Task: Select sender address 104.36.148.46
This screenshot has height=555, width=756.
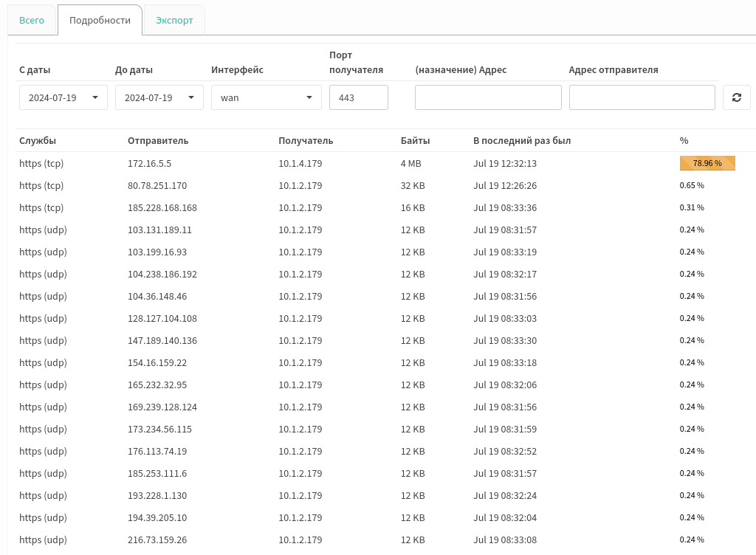Action: [157, 296]
